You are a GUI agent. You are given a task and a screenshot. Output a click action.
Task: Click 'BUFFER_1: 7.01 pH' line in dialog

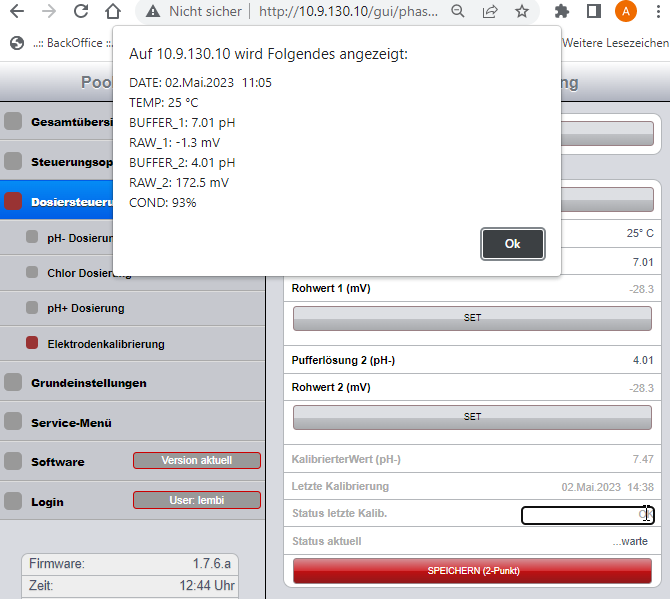(182, 123)
